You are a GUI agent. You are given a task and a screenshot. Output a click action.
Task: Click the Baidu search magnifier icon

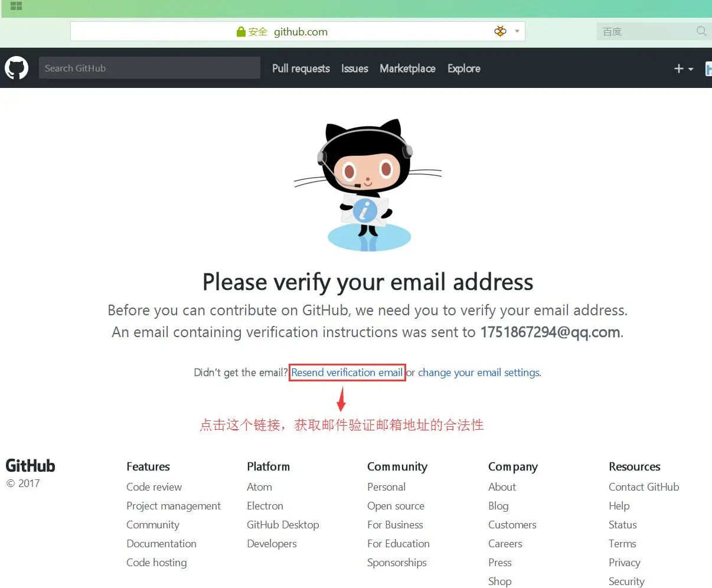(701, 31)
